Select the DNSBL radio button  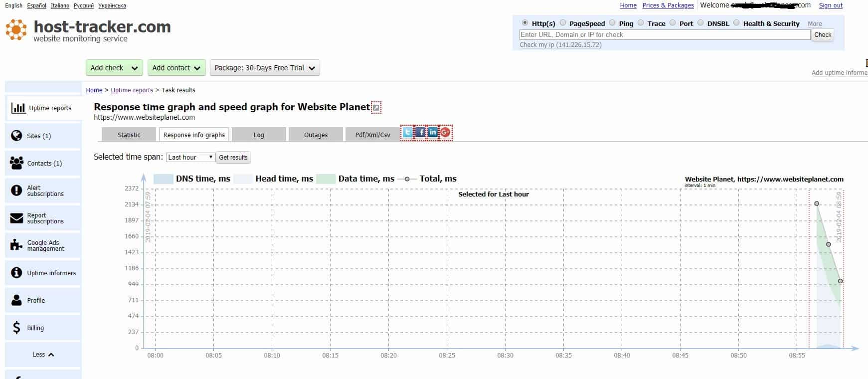click(700, 23)
